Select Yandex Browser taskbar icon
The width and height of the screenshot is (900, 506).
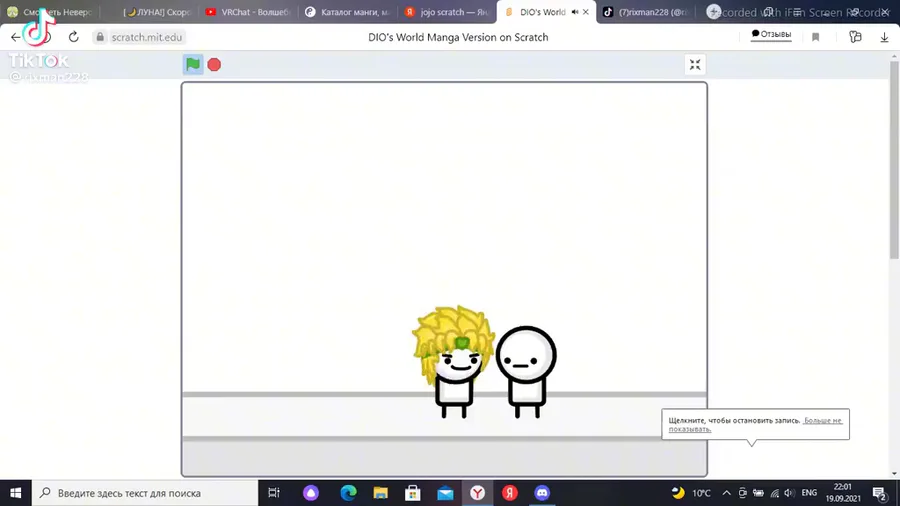pyautogui.click(x=477, y=493)
